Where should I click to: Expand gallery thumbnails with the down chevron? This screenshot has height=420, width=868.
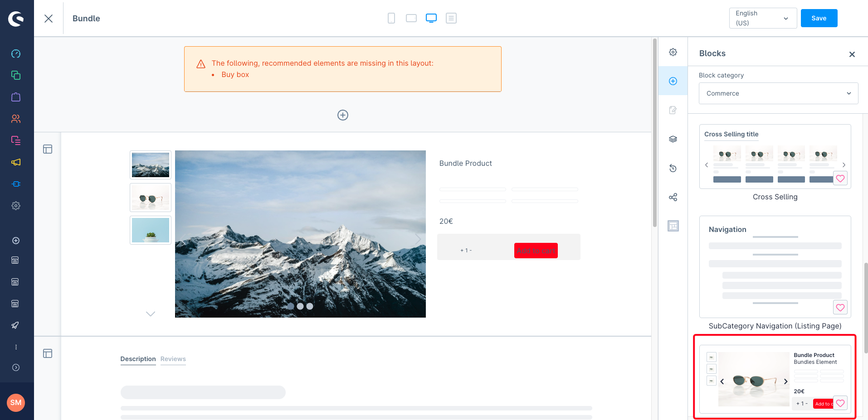point(151,314)
